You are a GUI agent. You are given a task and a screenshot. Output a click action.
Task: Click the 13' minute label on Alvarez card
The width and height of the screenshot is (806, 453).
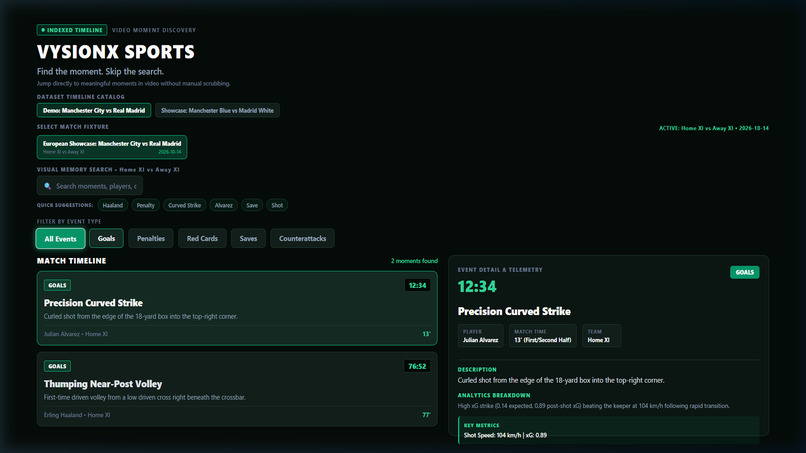[x=426, y=334]
